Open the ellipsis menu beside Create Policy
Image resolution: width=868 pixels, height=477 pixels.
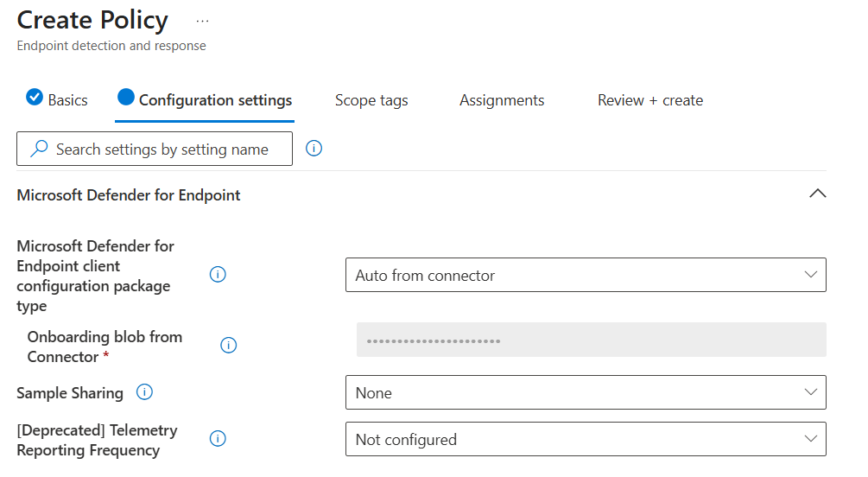202,20
